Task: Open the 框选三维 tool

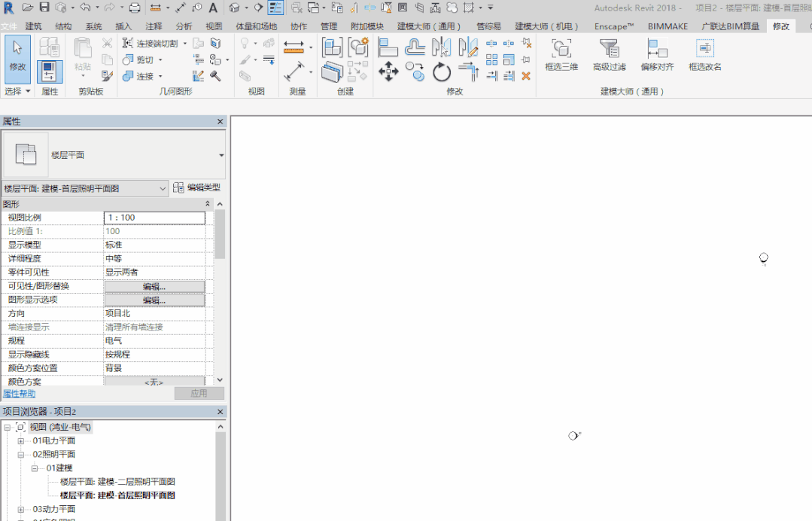Action: tap(561, 55)
